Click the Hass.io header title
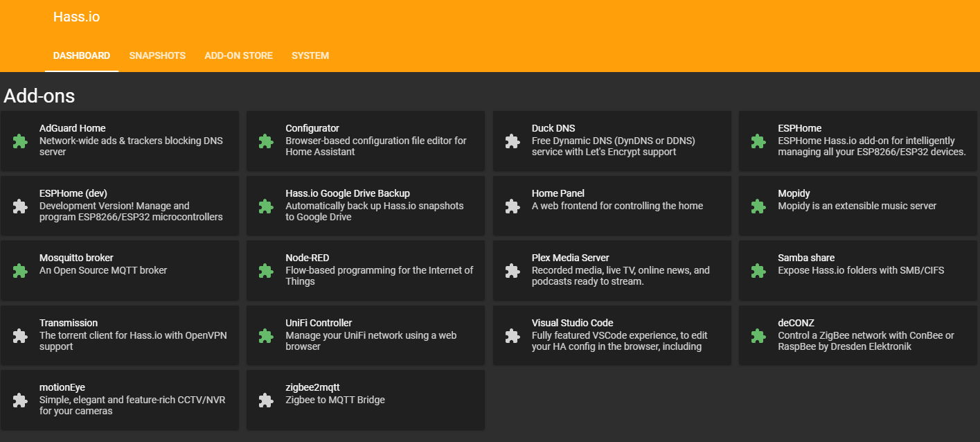The width and height of the screenshot is (980, 442). [x=76, y=17]
